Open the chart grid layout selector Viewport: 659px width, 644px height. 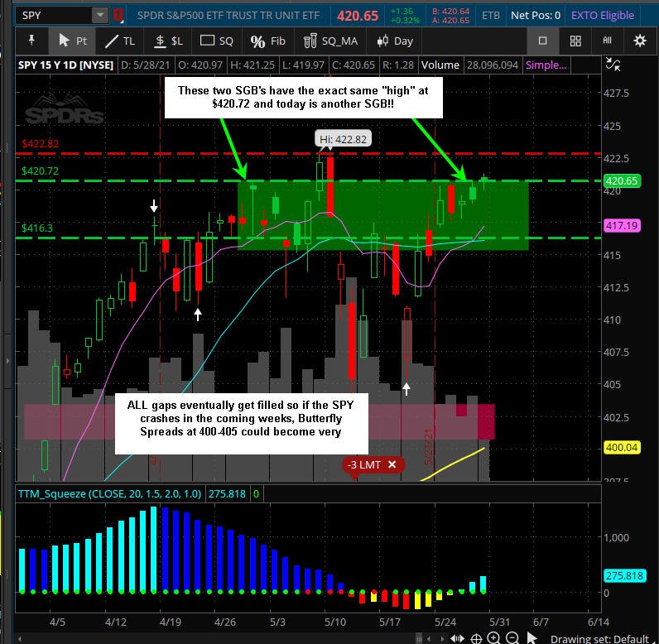coord(575,41)
